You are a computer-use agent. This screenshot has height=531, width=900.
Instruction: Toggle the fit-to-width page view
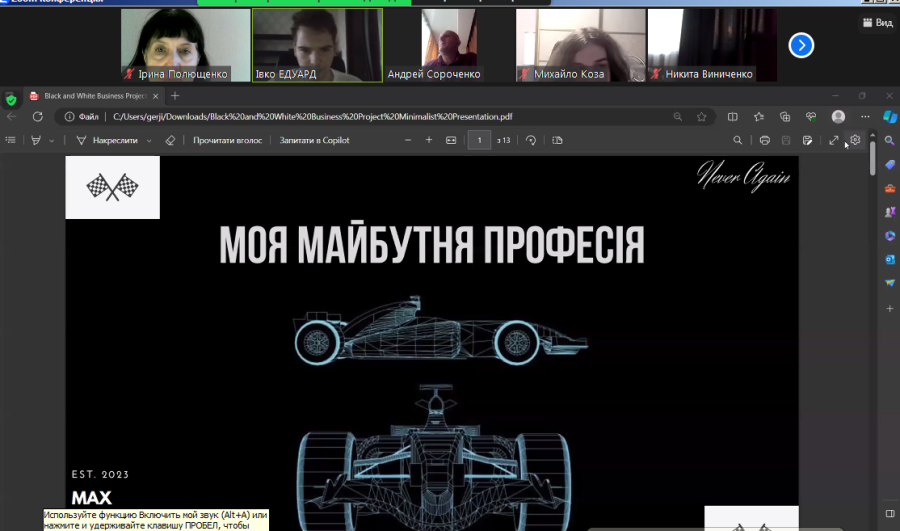(451, 140)
